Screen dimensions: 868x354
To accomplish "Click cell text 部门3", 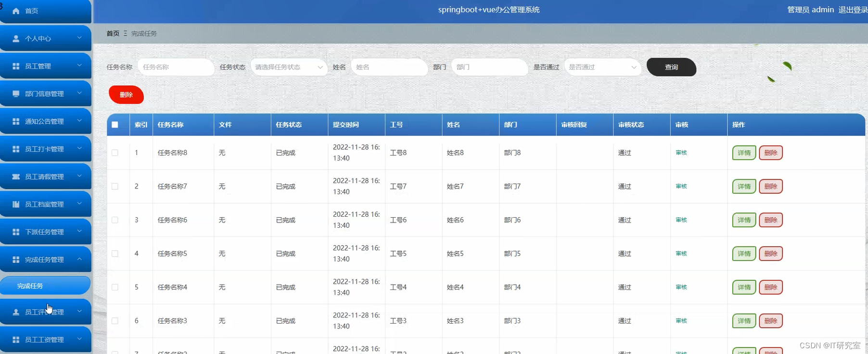I will pyautogui.click(x=512, y=321).
